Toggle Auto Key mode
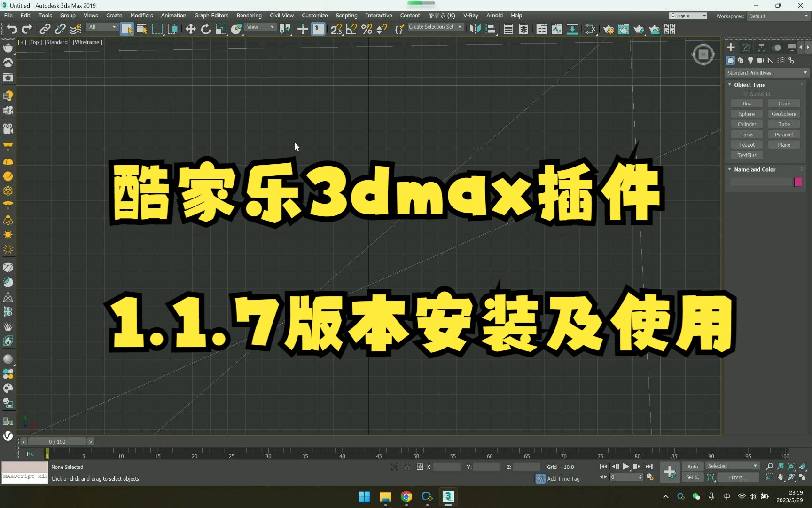Image resolution: width=812 pixels, height=508 pixels. 693,467
